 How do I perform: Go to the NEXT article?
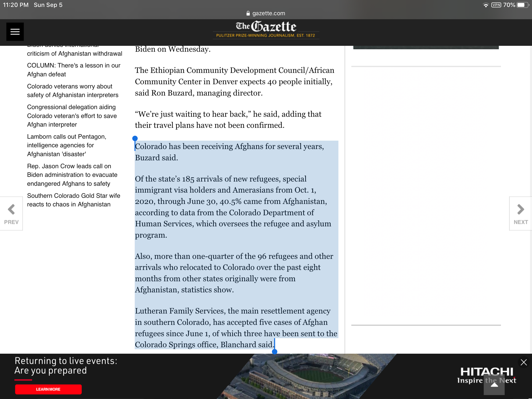click(520, 214)
